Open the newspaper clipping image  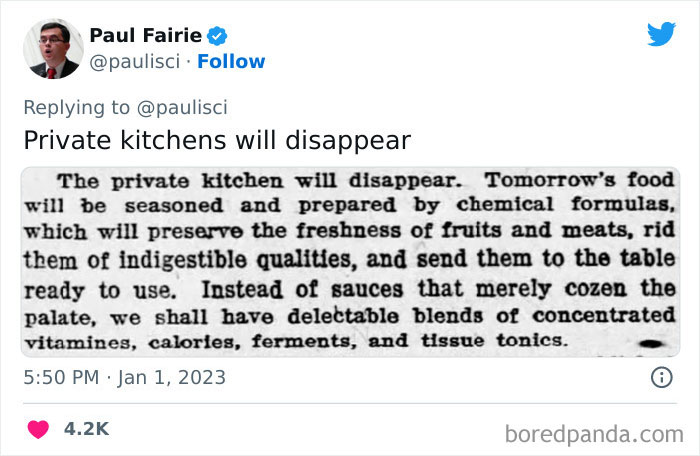pyautogui.click(x=350, y=260)
